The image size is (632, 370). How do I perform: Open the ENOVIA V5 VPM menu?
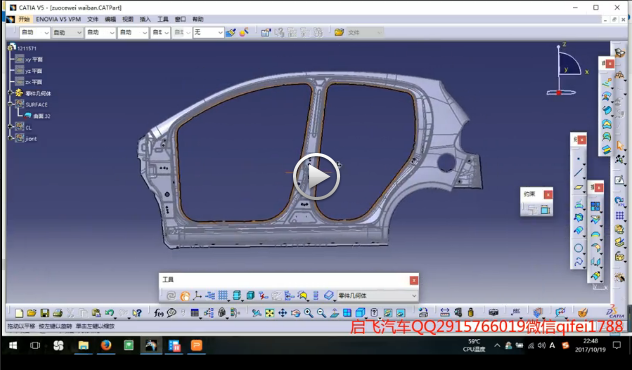pyautogui.click(x=58, y=19)
